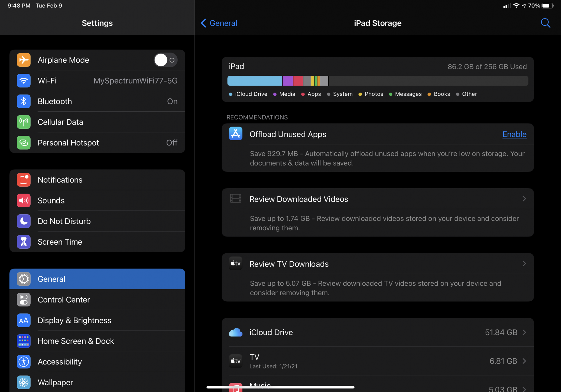Tap the iCloud Drive storage bar segment
This screenshot has width=561, height=392.
pyautogui.click(x=254, y=81)
